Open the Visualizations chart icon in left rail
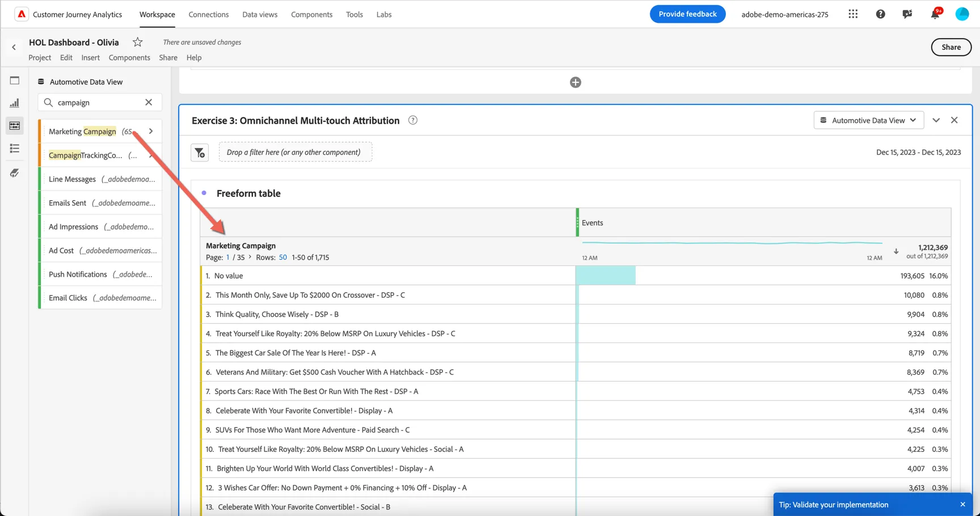980x516 pixels. tap(15, 103)
